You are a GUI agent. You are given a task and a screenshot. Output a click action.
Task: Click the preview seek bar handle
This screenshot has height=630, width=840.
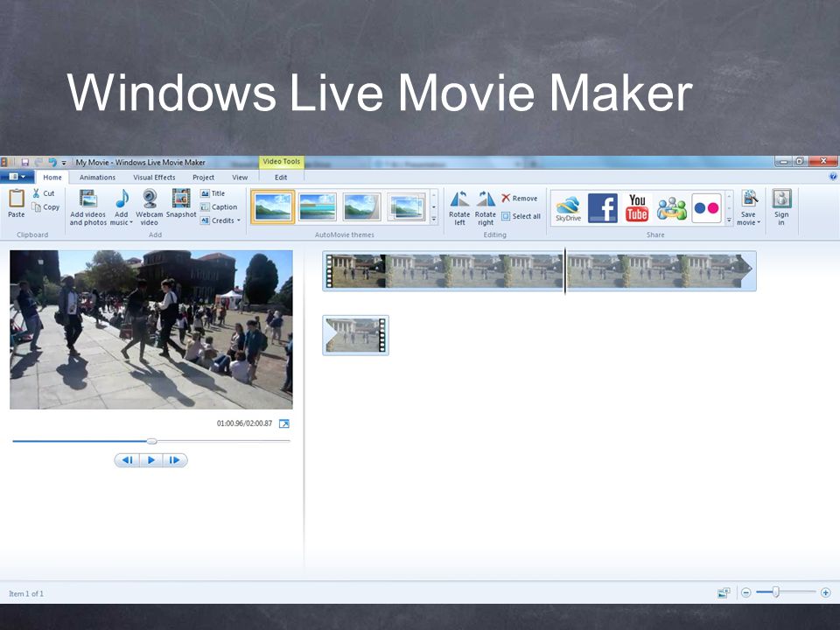click(152, 441)
